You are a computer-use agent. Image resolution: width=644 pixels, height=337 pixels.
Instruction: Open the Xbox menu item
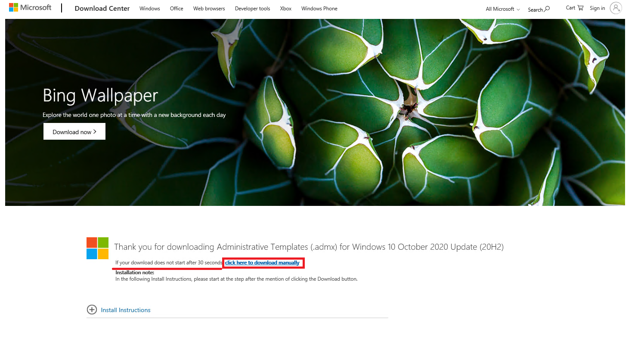(x=286, y=9)
